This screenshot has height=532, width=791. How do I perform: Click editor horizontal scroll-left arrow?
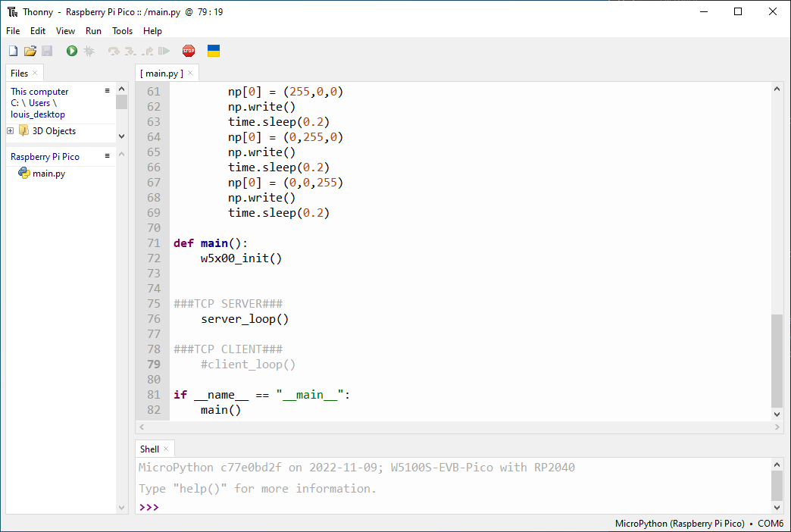[x=142, y=427]
